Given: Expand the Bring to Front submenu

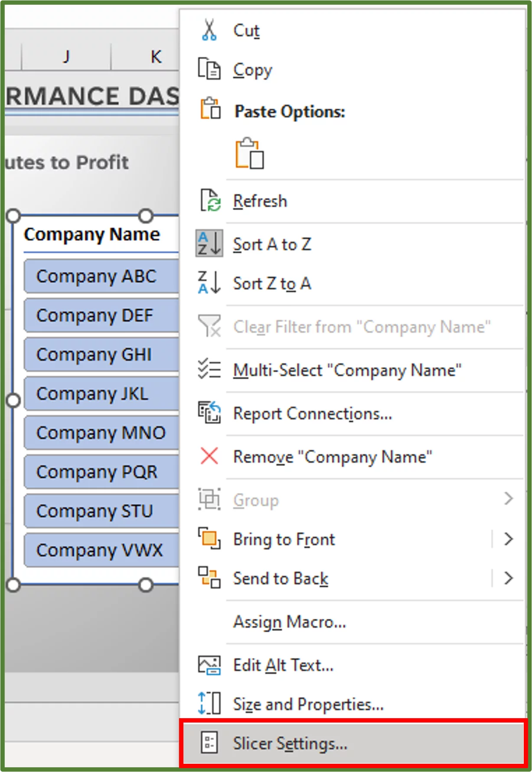Looking at the screenshot, I should [x=508, y=539].
